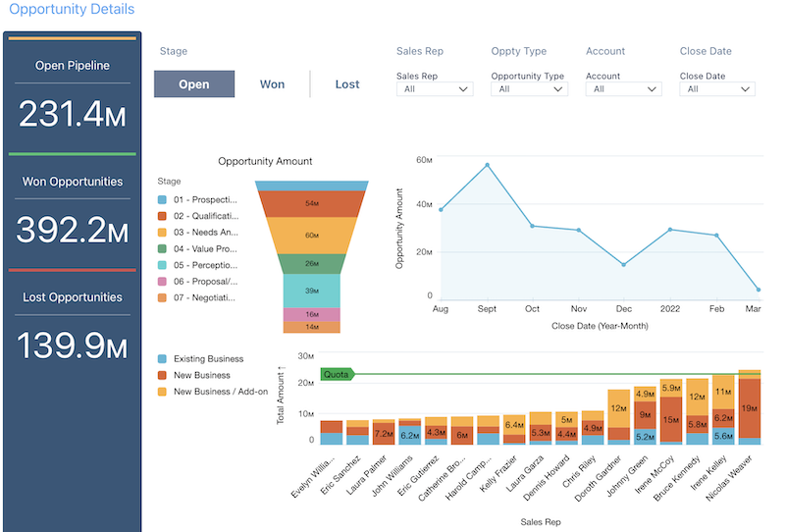Click the 04 - Value Proposition legend swatch
The image size is (785, 532).
click(x=162, y=248)
